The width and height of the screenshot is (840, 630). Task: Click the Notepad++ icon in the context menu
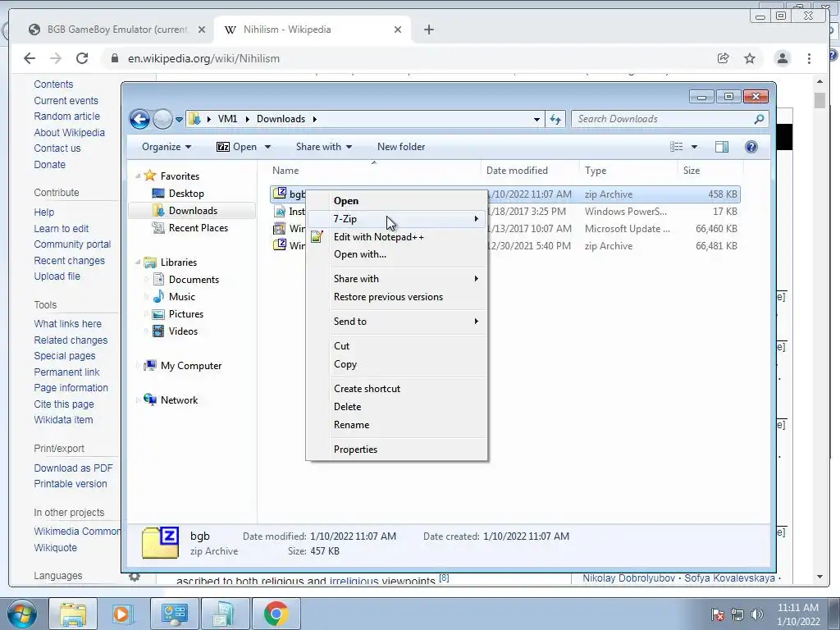317,236
